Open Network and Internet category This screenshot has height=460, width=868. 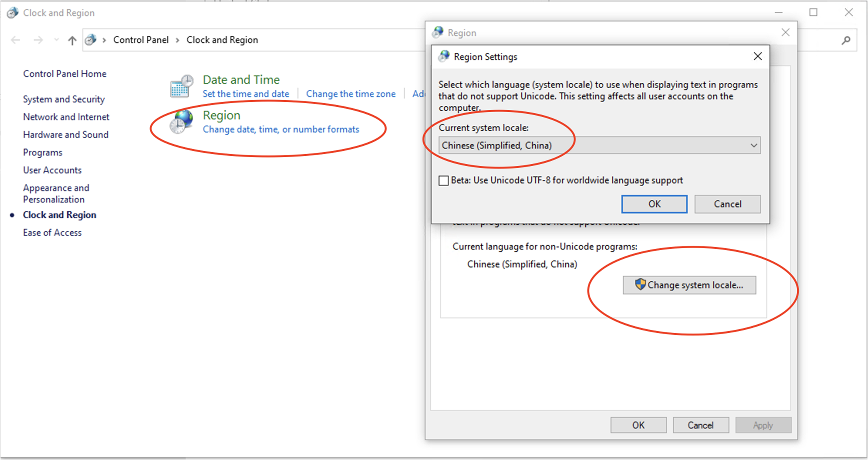66,117
